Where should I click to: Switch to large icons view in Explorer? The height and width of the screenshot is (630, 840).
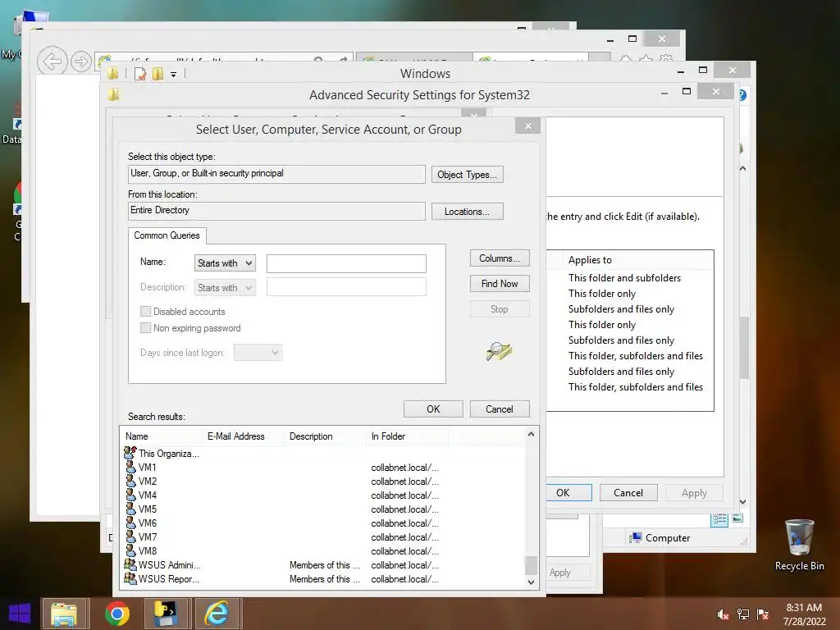(737, 518)
